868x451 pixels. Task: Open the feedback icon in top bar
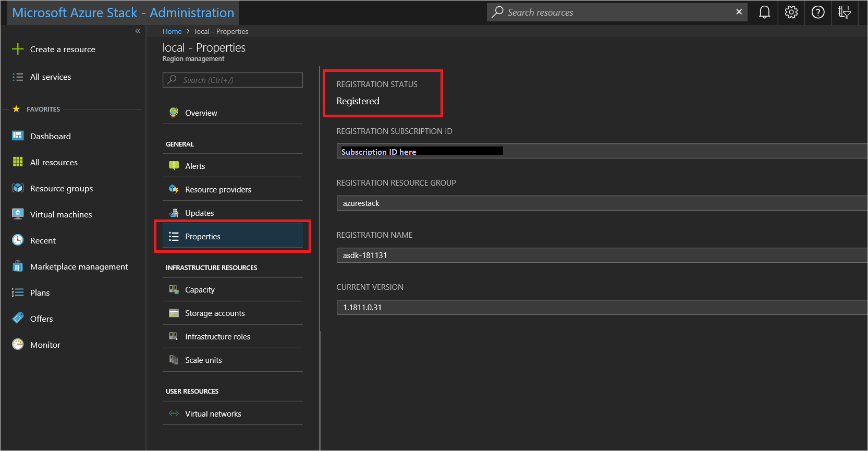[845, 13]
